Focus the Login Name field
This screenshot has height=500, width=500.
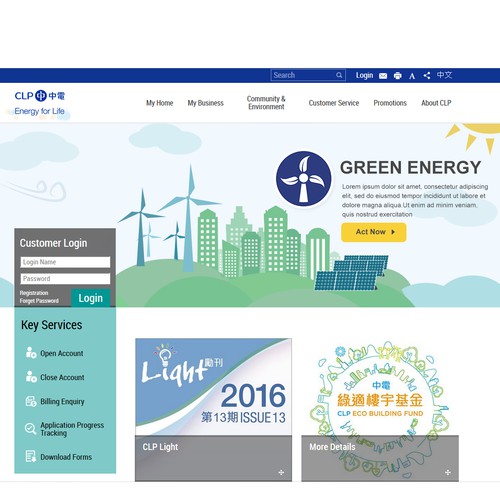point(65,262)
